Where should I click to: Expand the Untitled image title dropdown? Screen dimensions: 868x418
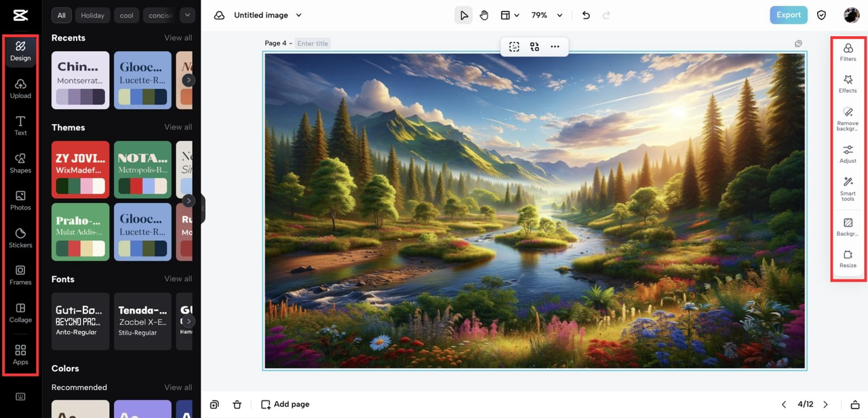(x=299, y=15)
